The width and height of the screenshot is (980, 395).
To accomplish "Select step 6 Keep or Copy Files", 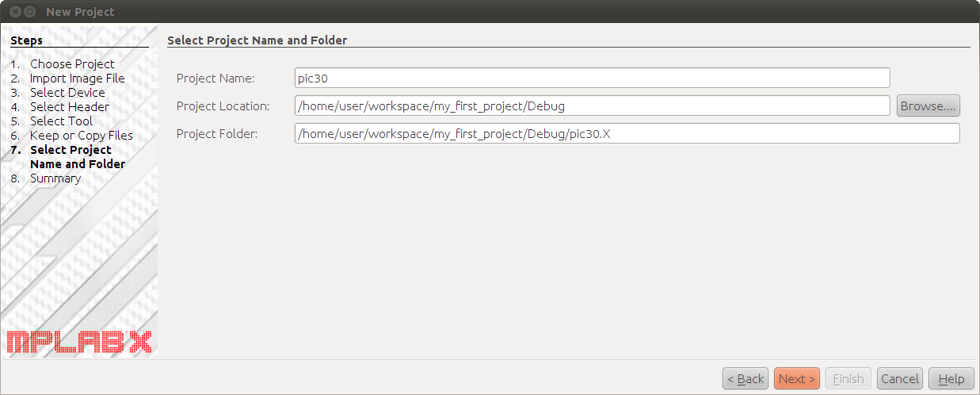I will (81, 135).
